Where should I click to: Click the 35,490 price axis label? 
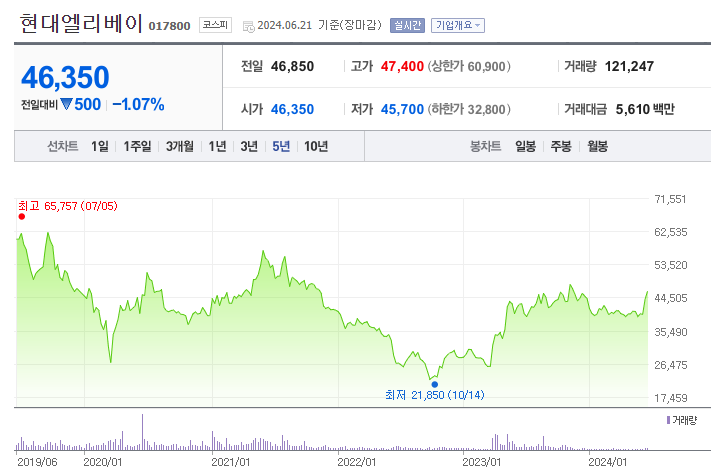pos(671,332)
